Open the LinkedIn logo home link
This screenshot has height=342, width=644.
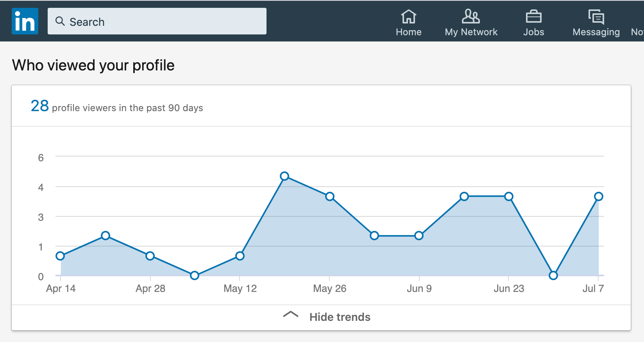(x=25, y=21)
